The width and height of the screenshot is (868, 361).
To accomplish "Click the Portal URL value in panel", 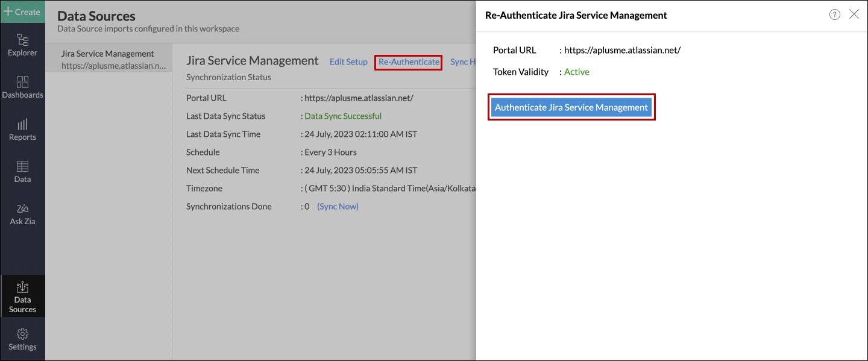I will click(622, 51).
